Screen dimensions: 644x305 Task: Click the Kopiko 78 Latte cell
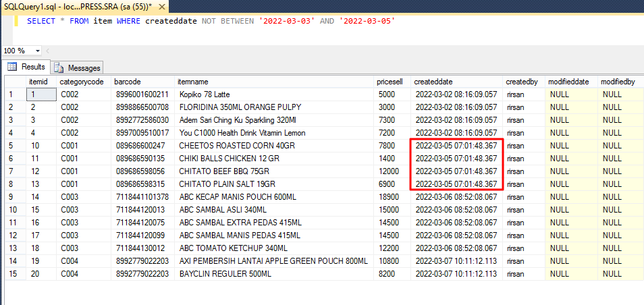point(274,94)
